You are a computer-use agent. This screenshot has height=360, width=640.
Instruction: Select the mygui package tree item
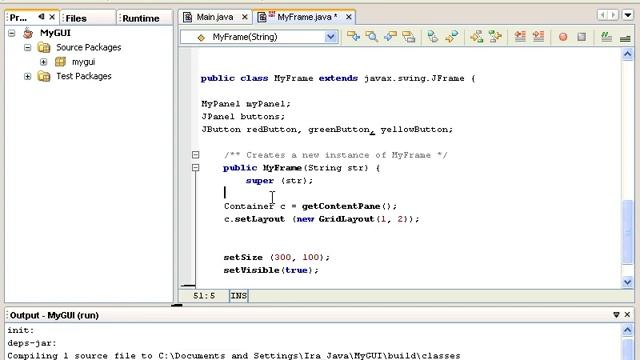point(83,62)
